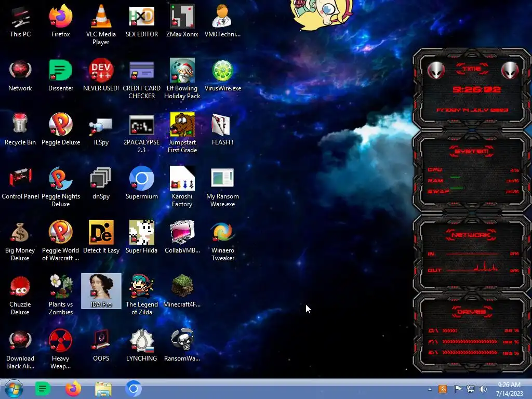532x399 pixels.
Task: Click the Recycle Bin icon
Action: (x=20, y=129)
